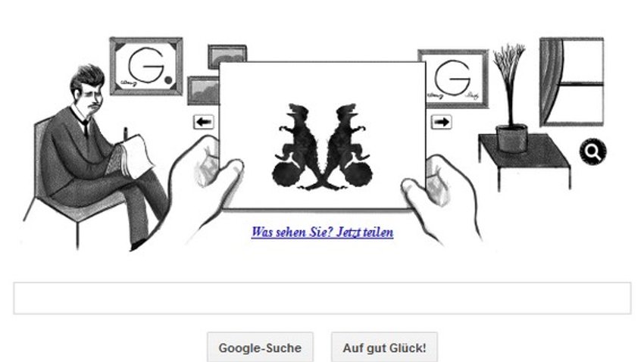
Task: Click the right arrow for next inkblot
Action: pos(442,122)
